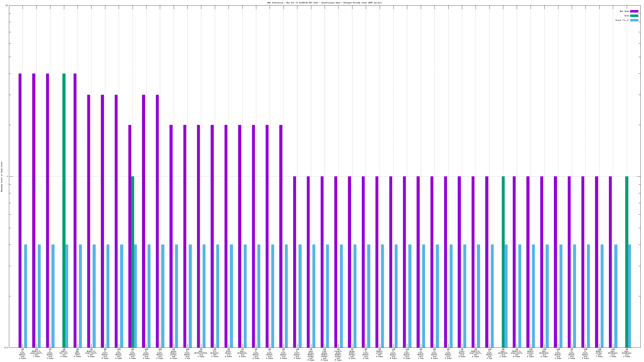This screenshot has height=362, width=644.
Task: Click the y-axis tick value 0.1
Action: click(6, 347)
